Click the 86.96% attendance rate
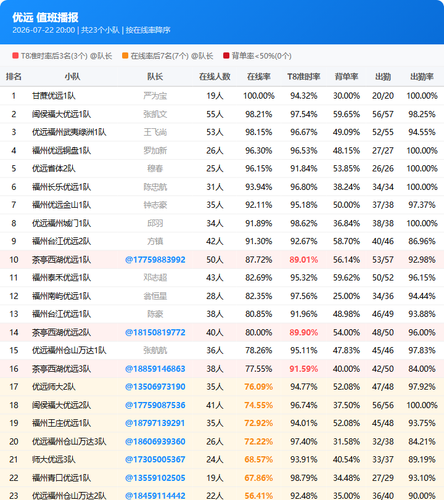This screenshot has height=500, width=444. click(x=422, y=241)
